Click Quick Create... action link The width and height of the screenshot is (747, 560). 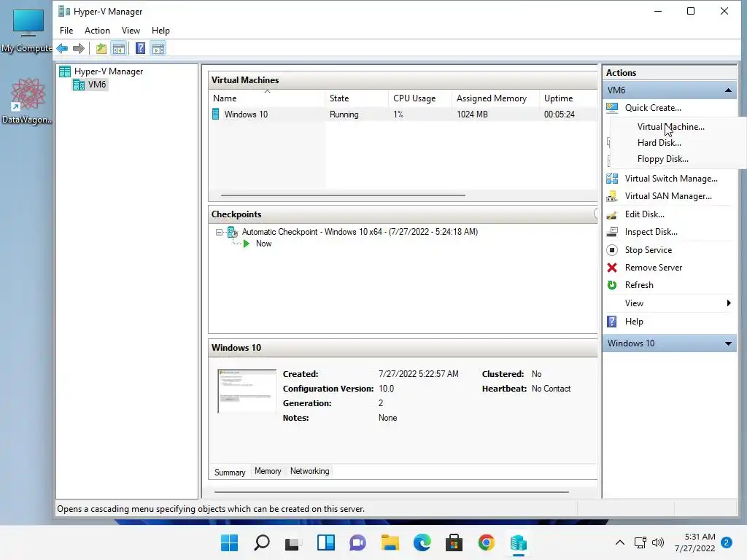click(653, 108)
